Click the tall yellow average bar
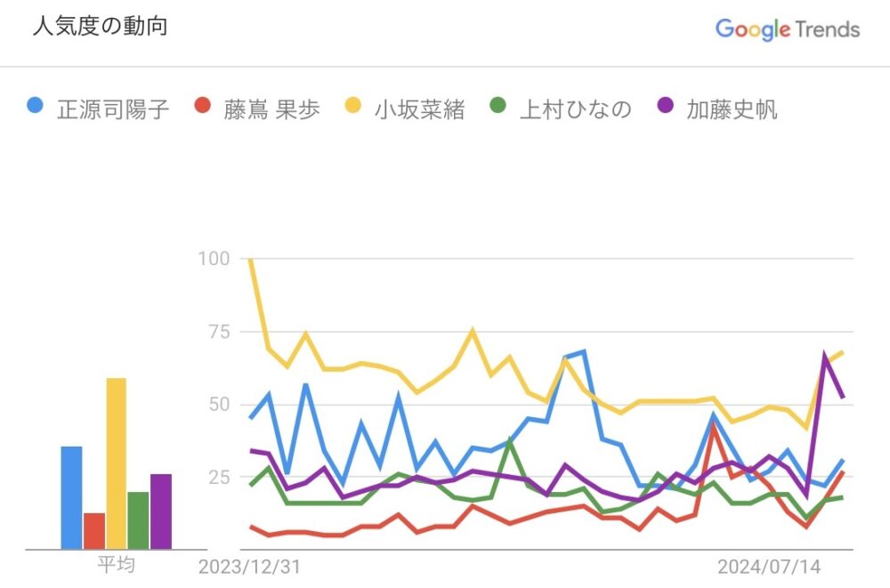Viewport: 890px width, 588px height. (x=116, y=463)
